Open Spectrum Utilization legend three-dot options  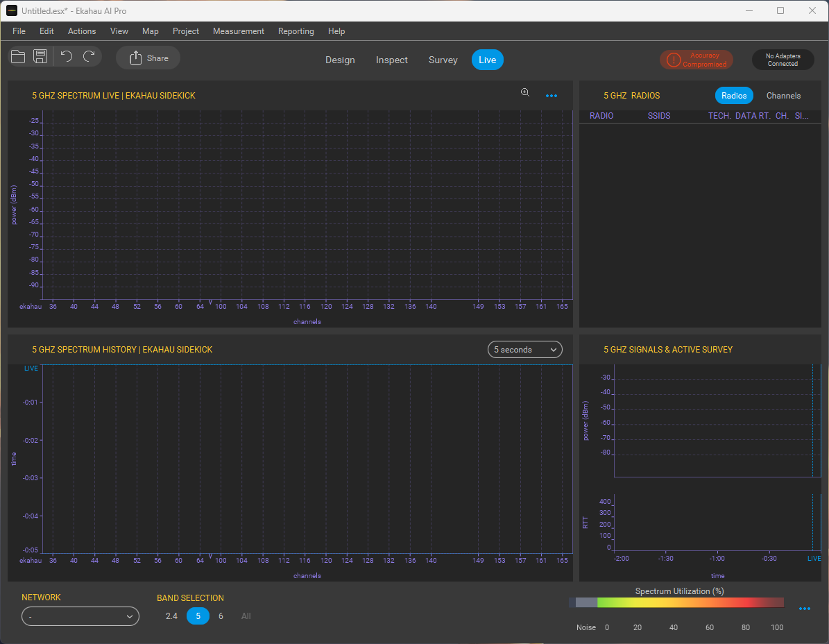click(x=805, y=609)
